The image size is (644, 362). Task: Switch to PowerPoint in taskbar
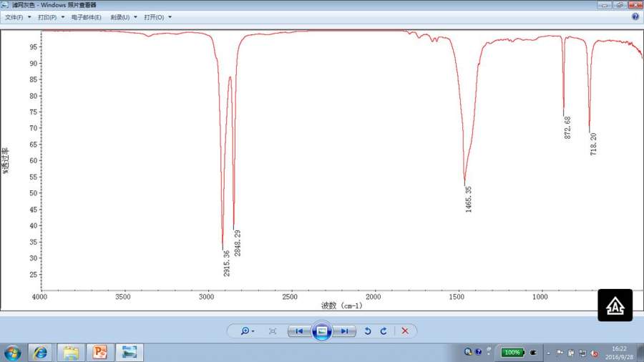(x=99, y=353)
